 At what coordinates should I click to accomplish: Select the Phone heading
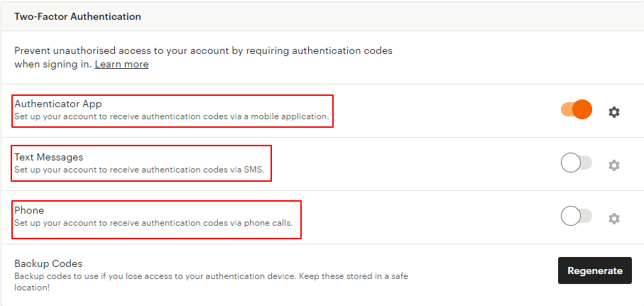[x=29, y=210]
